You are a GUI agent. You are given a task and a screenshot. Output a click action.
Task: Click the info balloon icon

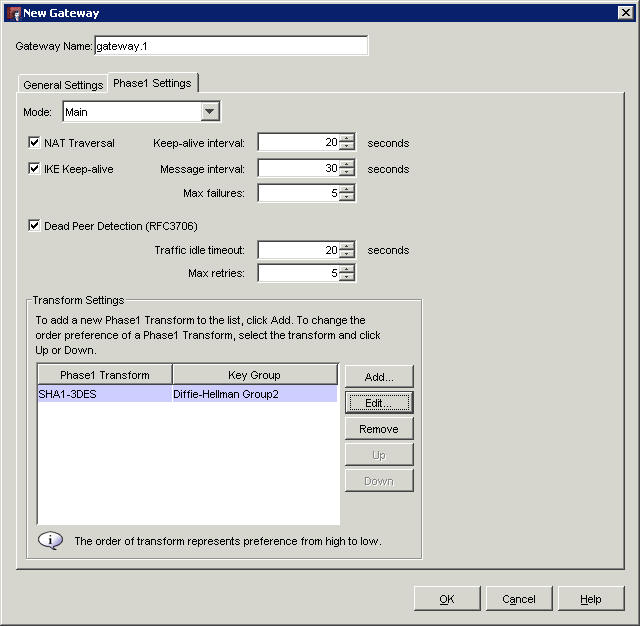click(50, 541)
